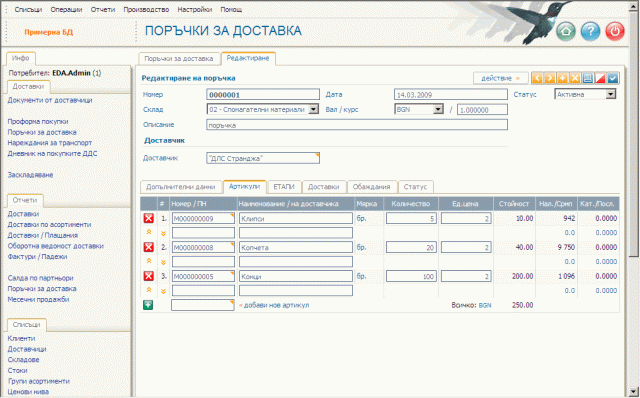
Task: Add new order using orange plus icon
Action: point(562,78)
